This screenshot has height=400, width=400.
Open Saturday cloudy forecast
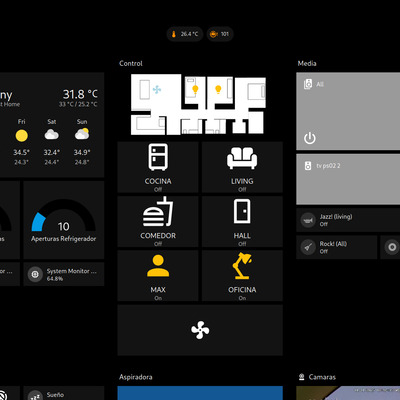52,142
